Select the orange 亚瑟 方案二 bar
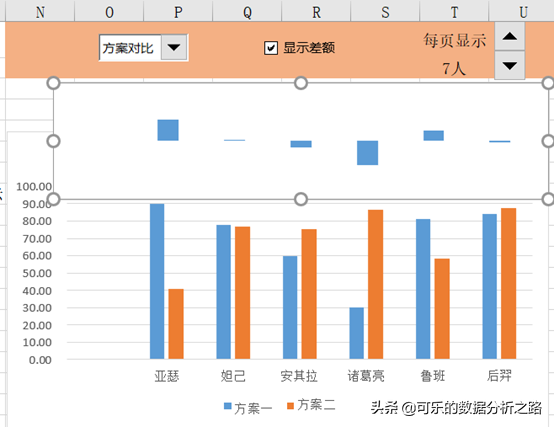 point(176,324)
